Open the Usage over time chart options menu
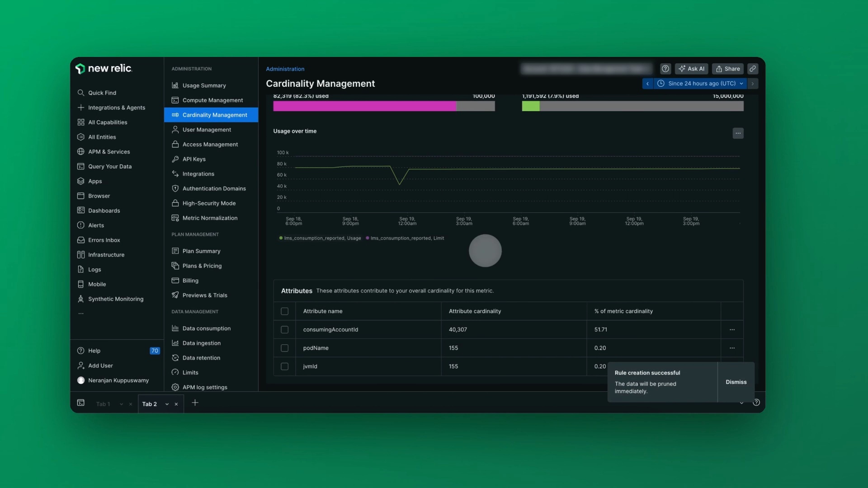 738,133
